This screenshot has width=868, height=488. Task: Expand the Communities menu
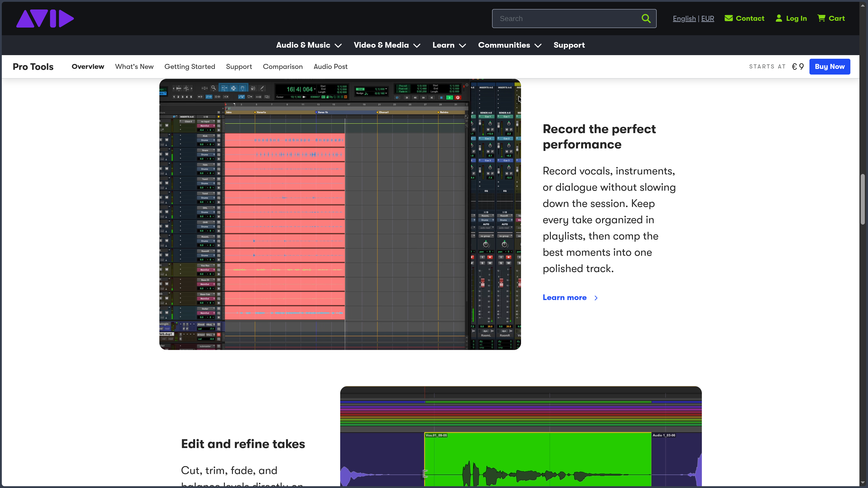[x=509, y=45]
